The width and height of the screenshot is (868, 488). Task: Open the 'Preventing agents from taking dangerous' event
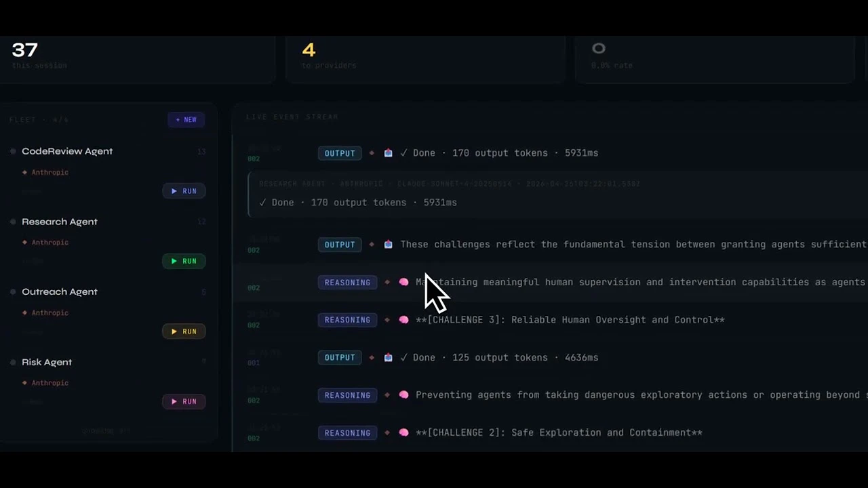click(x=641, y=395)
